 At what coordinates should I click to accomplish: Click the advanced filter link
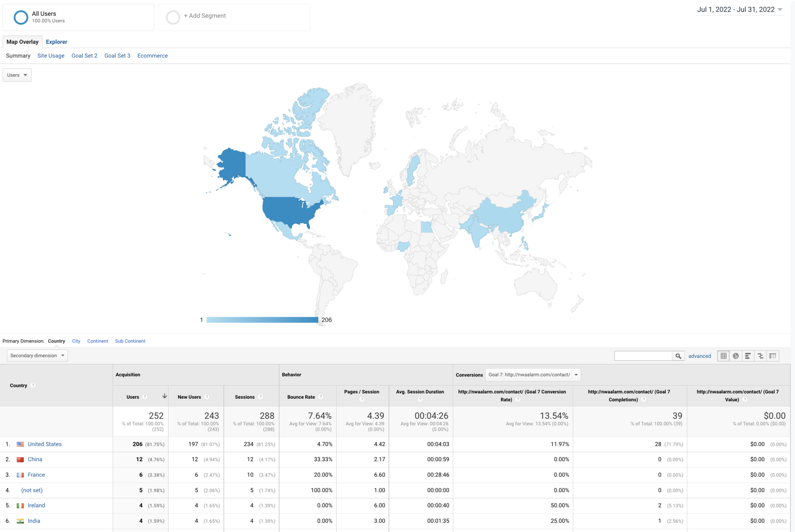pyautogui.click(x=699, y=356)
